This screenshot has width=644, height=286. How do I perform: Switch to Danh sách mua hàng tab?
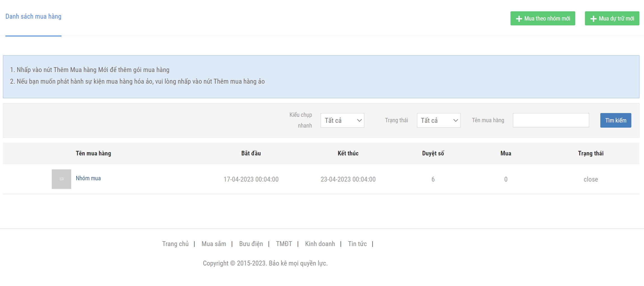coord(33,17)
